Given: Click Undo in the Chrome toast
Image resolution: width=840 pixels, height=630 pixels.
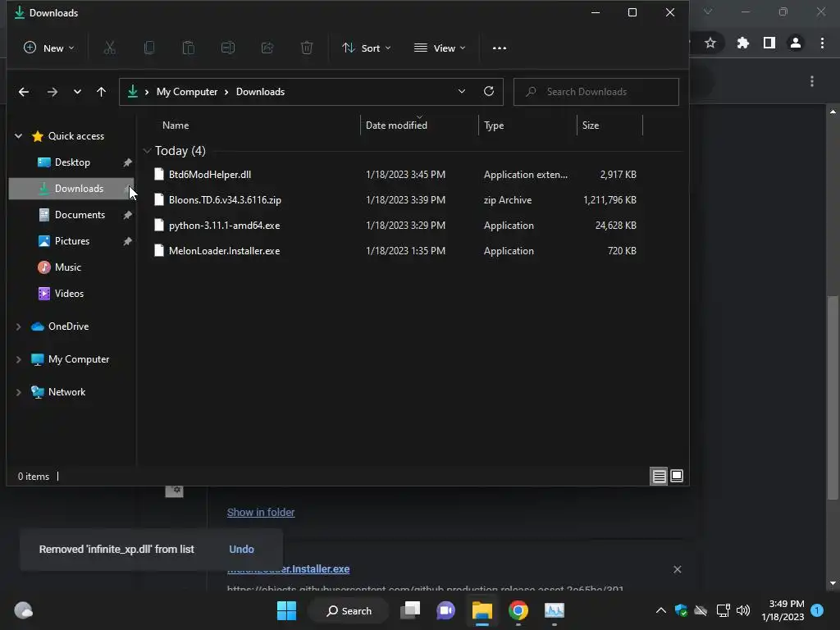Looking at the screenshot, I should click(242, 549).
